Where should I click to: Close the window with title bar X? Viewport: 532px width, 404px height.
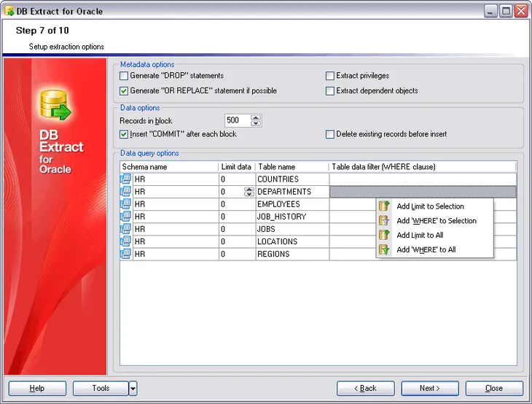[521, 11]
